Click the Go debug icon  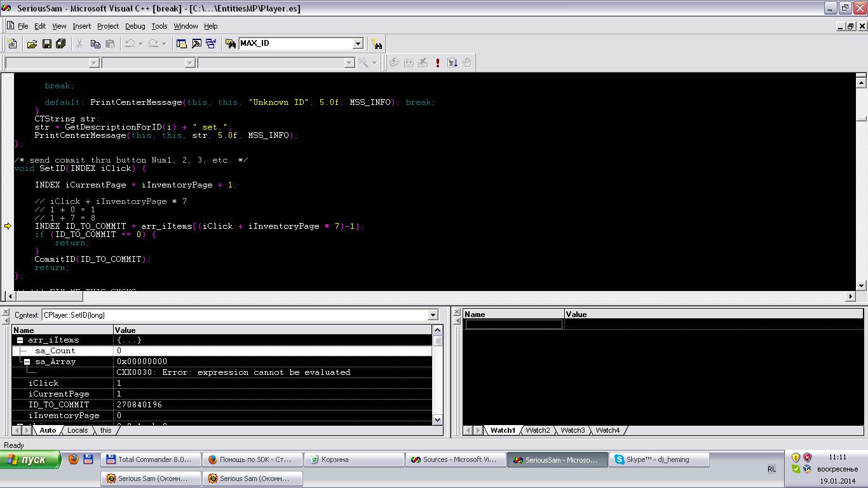pyautogui.click(x=452, y=62)
